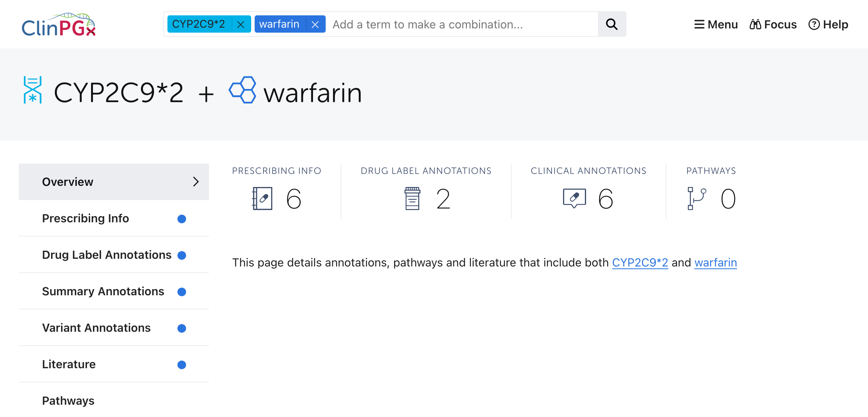Follow the CYP2C9*2 link in the description

point(640,263)
